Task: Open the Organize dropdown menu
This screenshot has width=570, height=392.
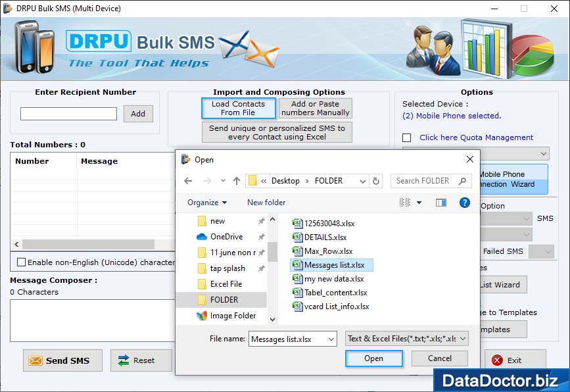Action: click(x=207, y=203)
